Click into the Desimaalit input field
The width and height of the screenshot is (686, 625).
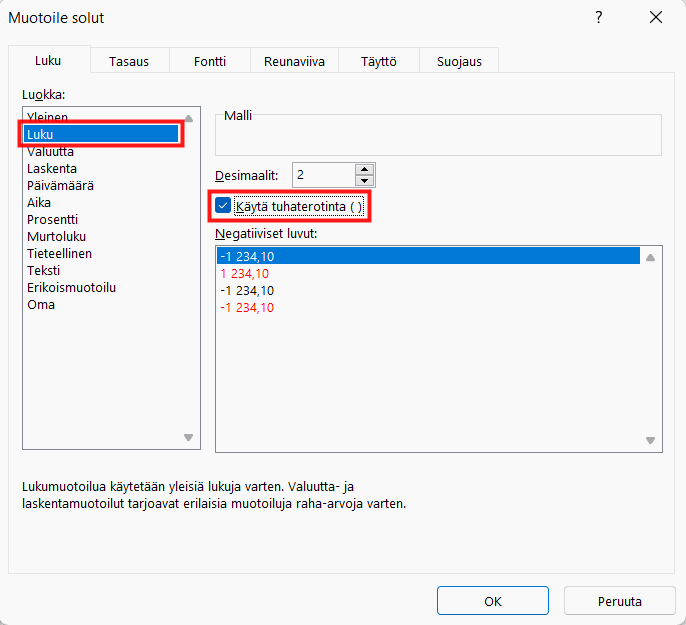(x=324, y=175)
